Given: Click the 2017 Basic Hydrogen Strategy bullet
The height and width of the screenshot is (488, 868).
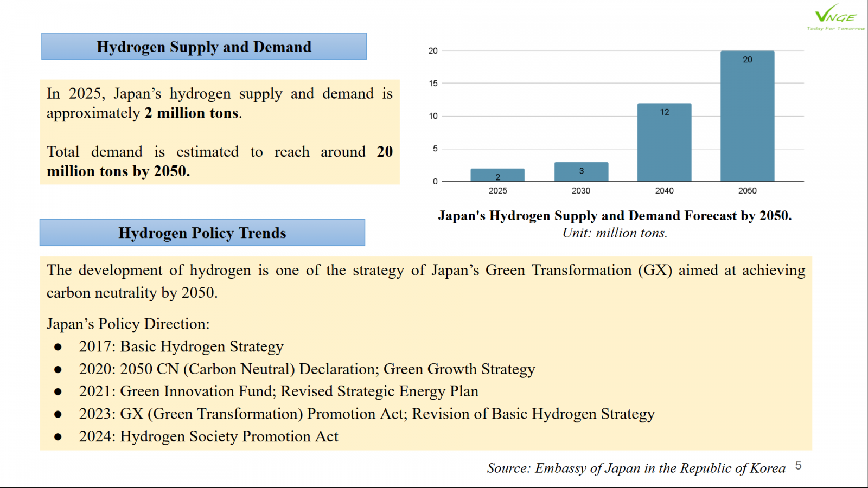Looking at the screenshot, I should pyautogui.click(x=181, y=346).
